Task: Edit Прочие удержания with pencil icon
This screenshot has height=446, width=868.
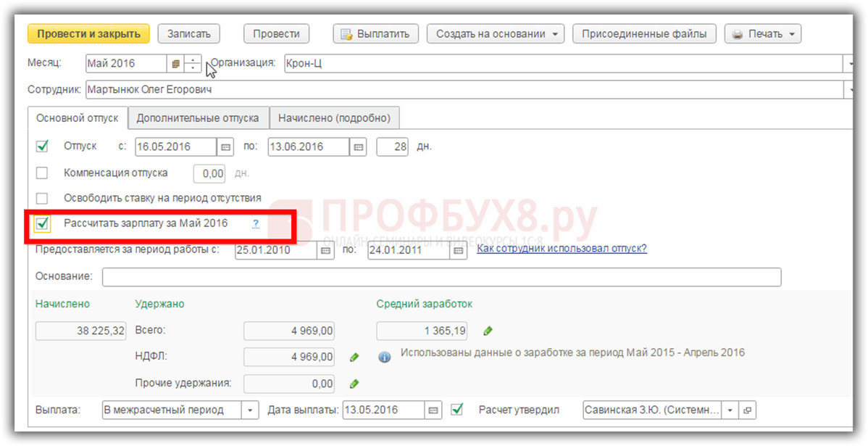Action: click(x=354, y=384)
